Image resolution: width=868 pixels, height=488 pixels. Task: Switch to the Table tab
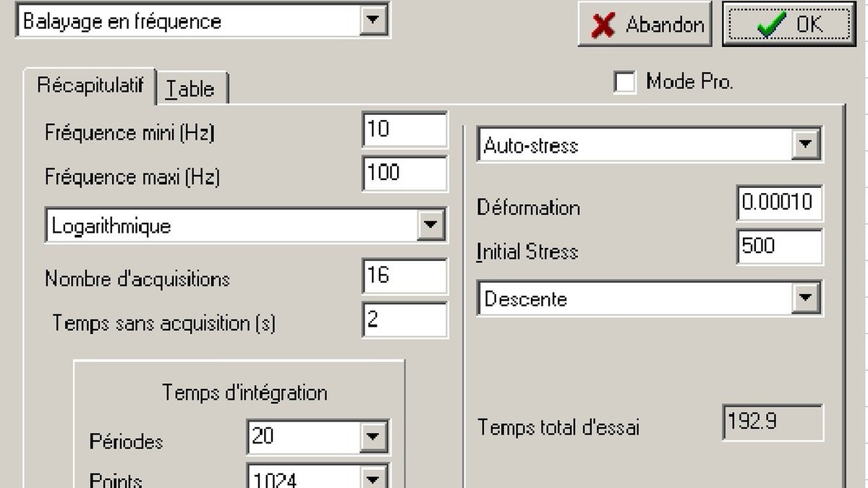coord(192,88)
